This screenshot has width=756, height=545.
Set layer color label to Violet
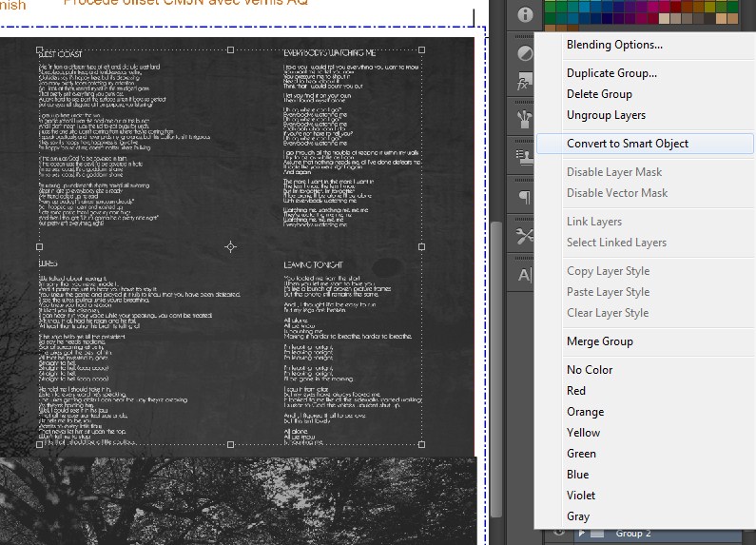point(581,496)
